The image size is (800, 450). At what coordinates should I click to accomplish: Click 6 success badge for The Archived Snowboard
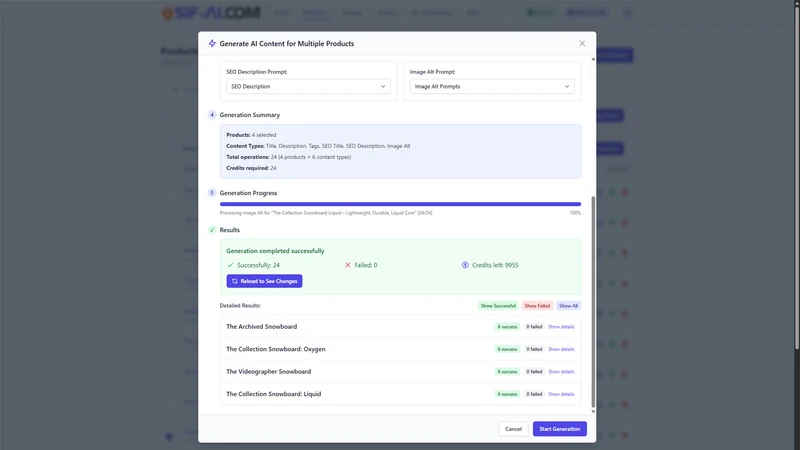click(507, 327)
